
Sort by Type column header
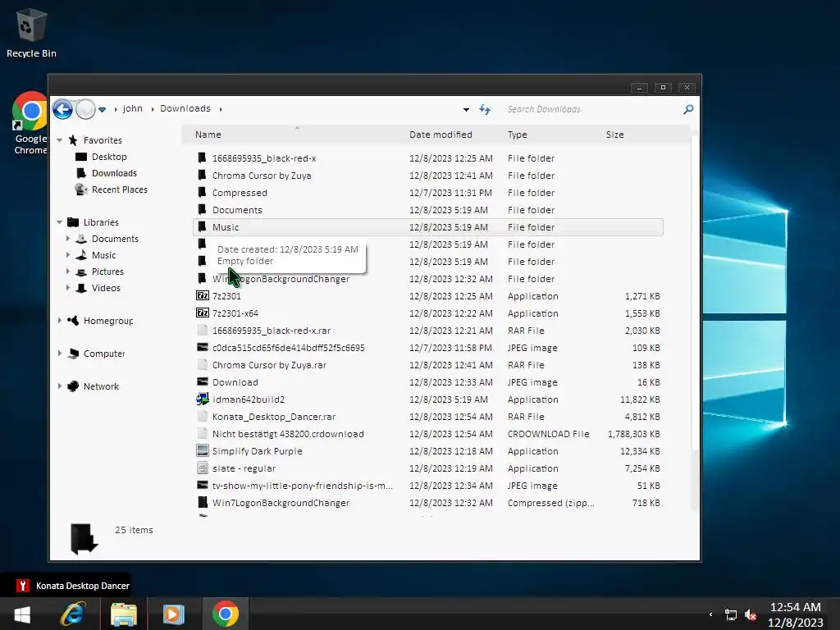pos(518,135)
